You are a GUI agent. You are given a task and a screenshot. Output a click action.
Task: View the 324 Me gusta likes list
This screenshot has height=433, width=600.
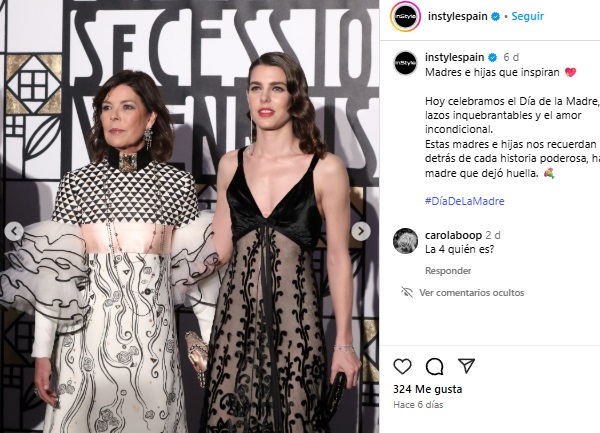tap(427, 389)
